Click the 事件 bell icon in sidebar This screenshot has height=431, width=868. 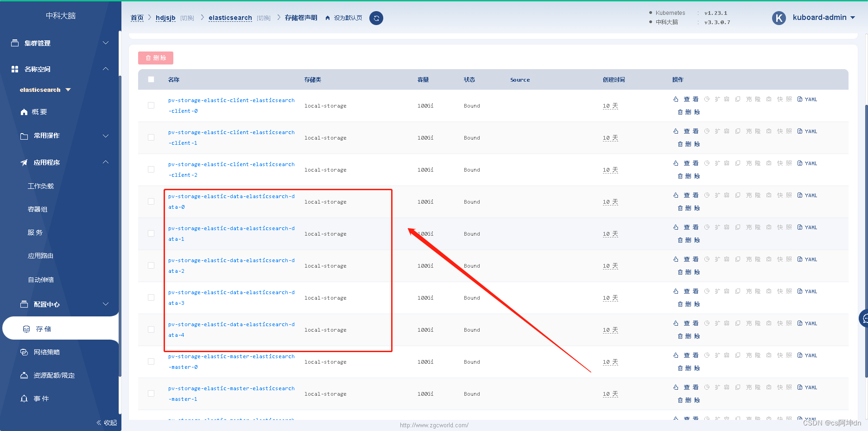coord(24,399)
